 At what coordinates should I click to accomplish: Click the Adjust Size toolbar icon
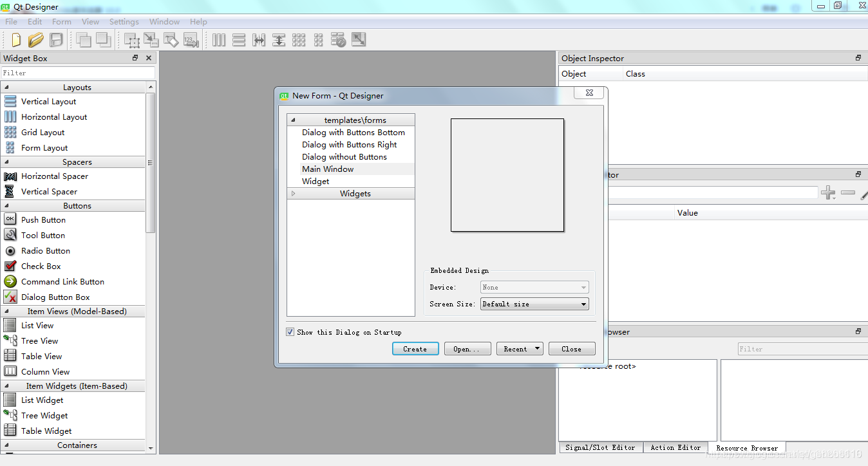tap(359, 40)
